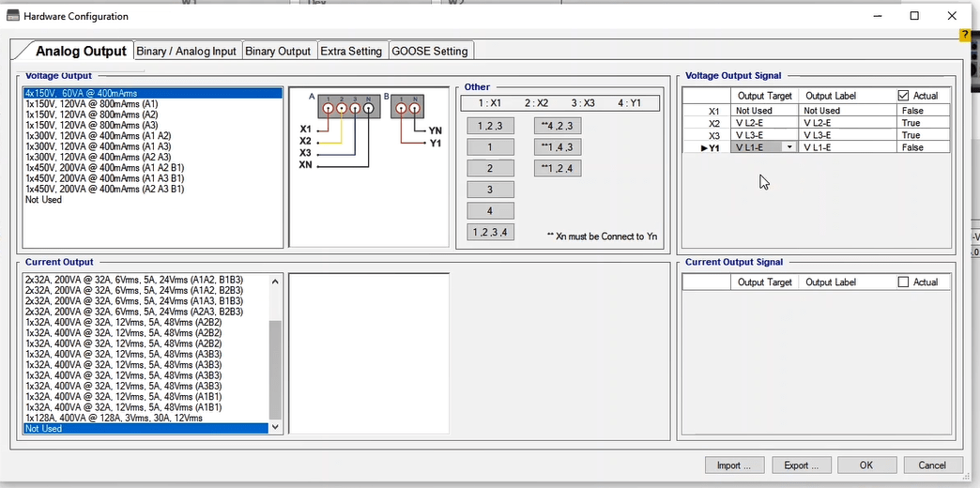The image size is (980, 488).
Task: Click scroll up arrow of Current Output list
Action: pos(275,281)
